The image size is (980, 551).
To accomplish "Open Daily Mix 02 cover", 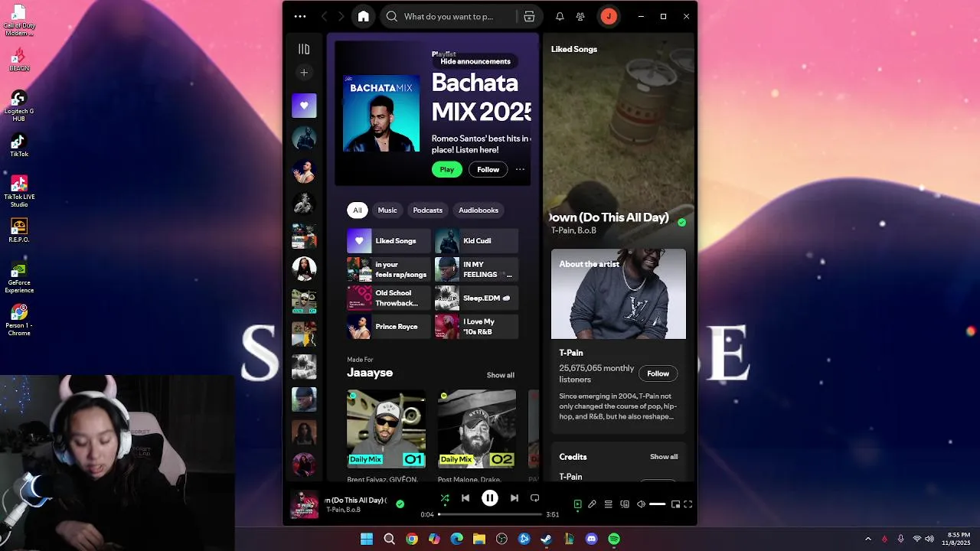I will point(476,429).
